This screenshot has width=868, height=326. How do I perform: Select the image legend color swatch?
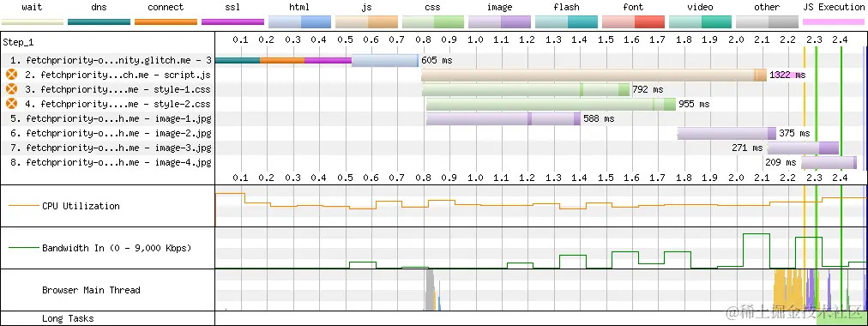point(500,22)
